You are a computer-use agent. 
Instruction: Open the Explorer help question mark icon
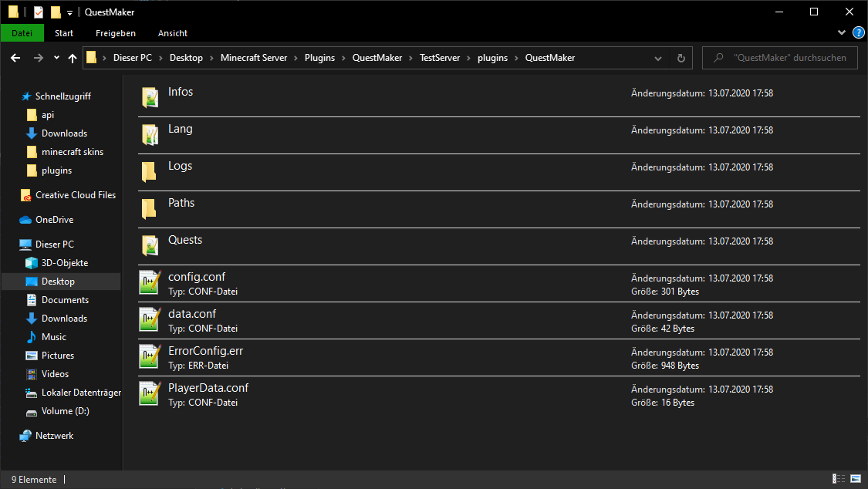point(858,33)
